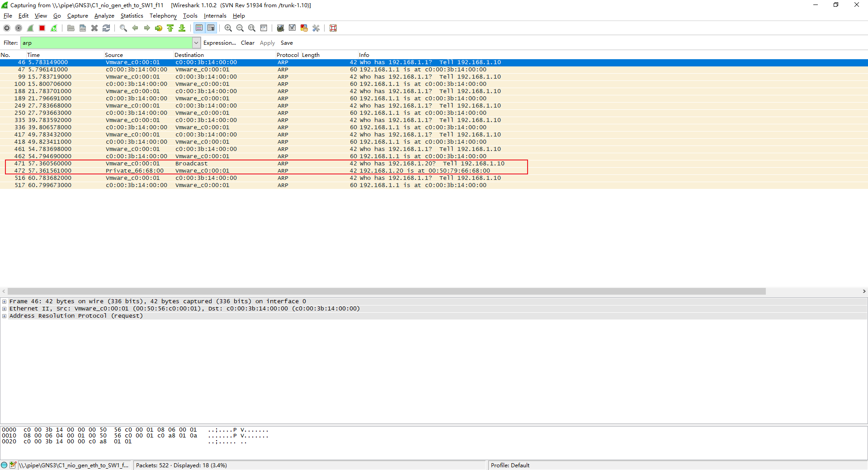Select packet 472 reply from Private_66:68:00

tap(434, 171)
